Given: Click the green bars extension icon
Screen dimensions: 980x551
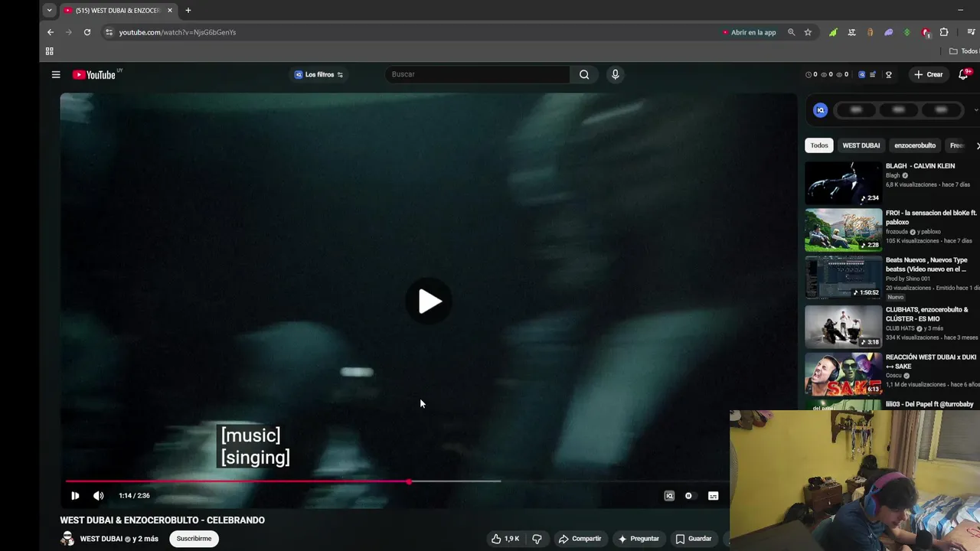Looking at the screenshot, I should pyautogui.click(x=833, y=32).
